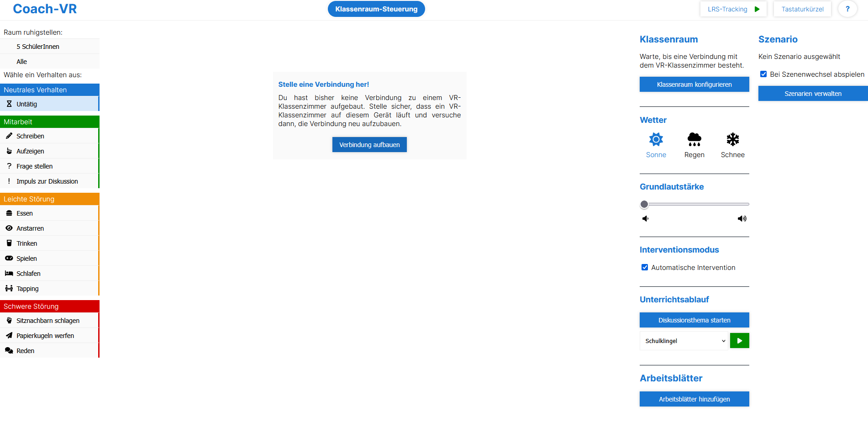
Task: Toggle the Automatische Intervention checkbox
Action: [x=645, y=268]
